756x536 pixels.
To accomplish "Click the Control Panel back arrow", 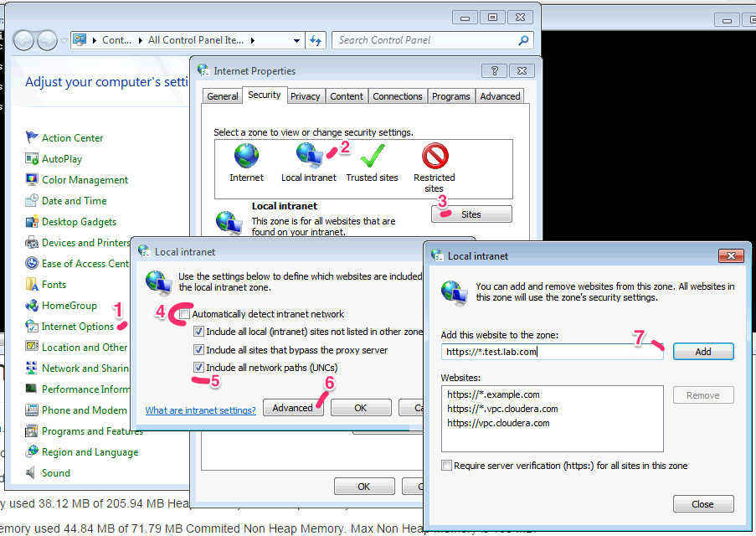I will click(23, 40).
